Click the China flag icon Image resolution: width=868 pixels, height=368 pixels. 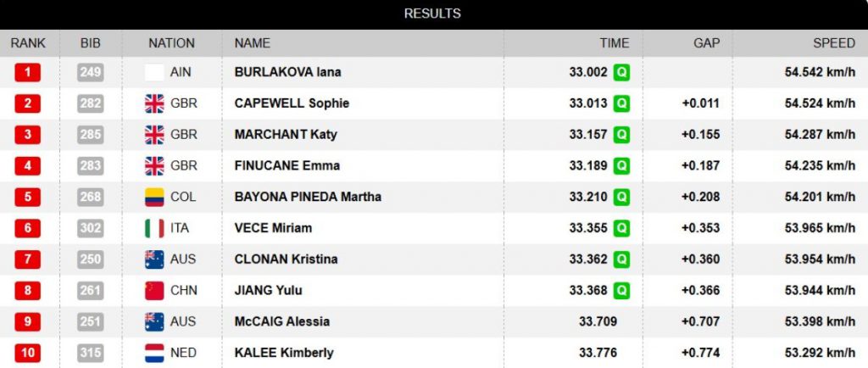(154, 291)
